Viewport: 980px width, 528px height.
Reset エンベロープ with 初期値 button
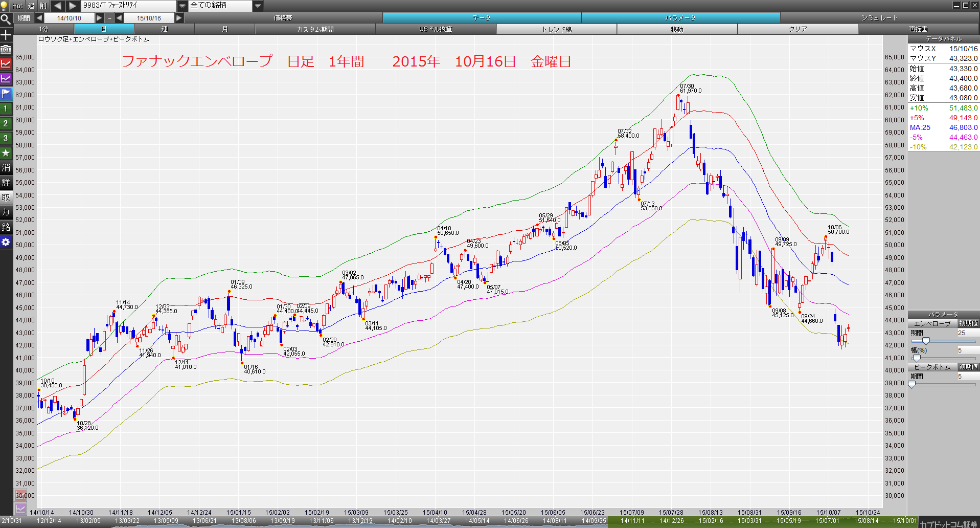tap(968, 324)
